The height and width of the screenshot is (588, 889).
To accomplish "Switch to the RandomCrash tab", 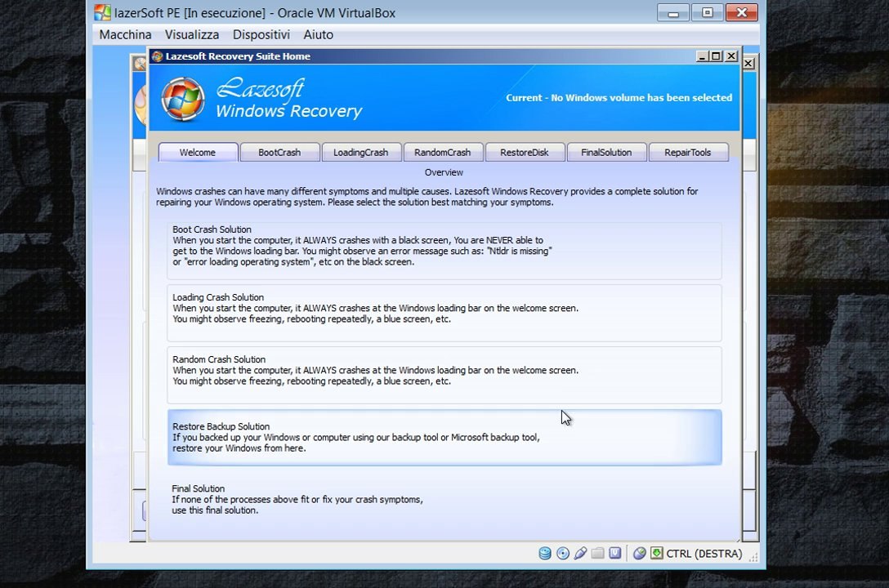I will click(443, 153).
